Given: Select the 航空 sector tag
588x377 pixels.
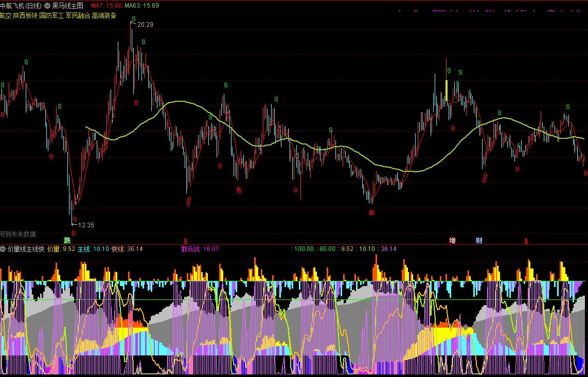Looking at the screenshot, I should pos(5,15).
